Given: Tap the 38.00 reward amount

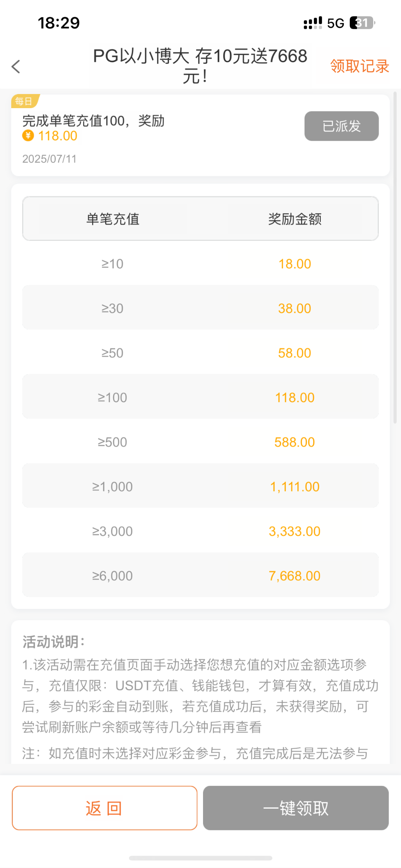Looking at the screenshot, I should [294, 309].
